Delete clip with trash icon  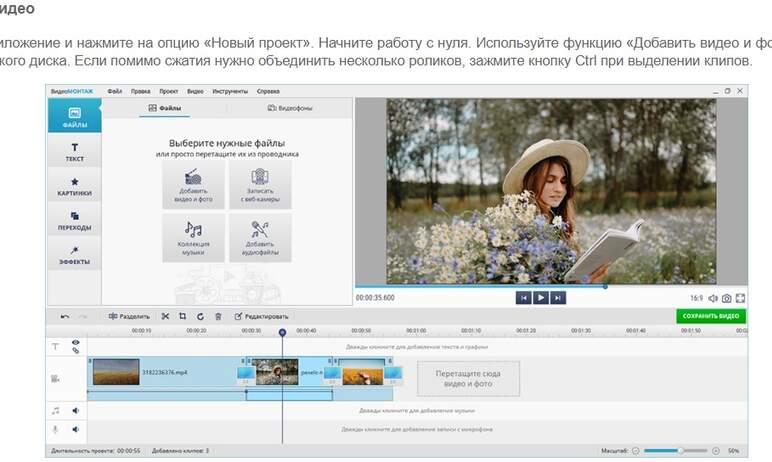point(218,316)
